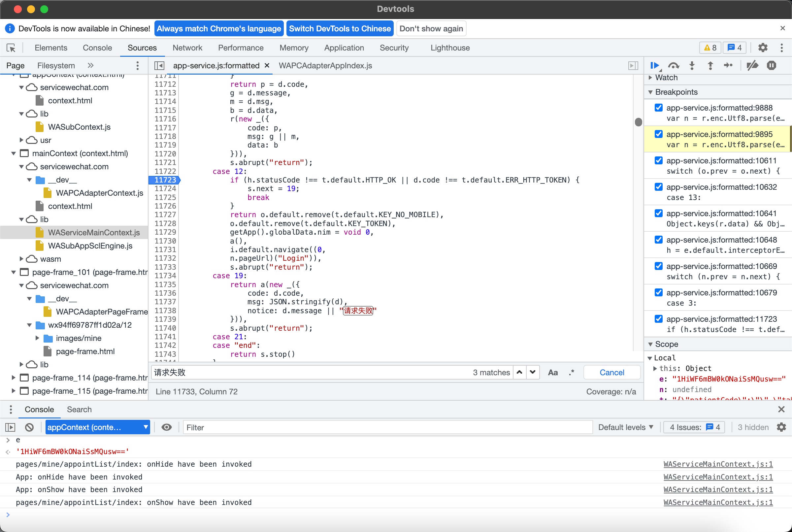Hide the navigator sidebar
The width and height of the screenshot is (792, 532).
click(x=159, y=65)
